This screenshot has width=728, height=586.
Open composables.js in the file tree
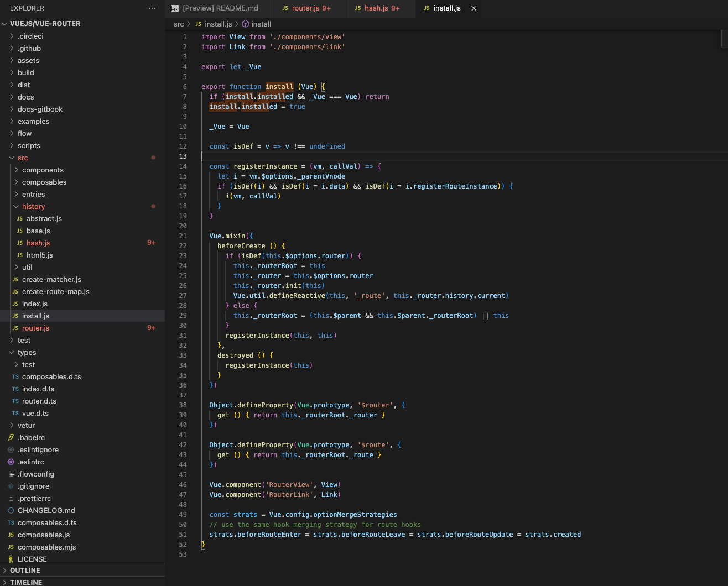[82, 535]
